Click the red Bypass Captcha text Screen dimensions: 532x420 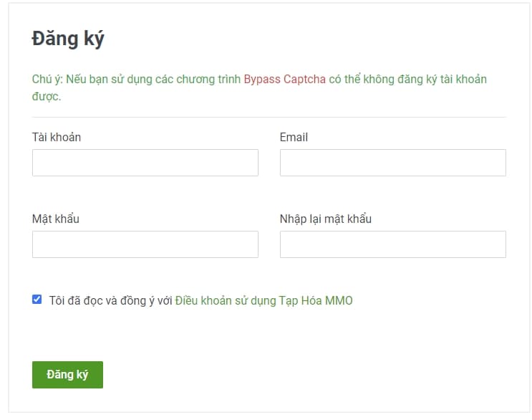(x=285, y=79)
